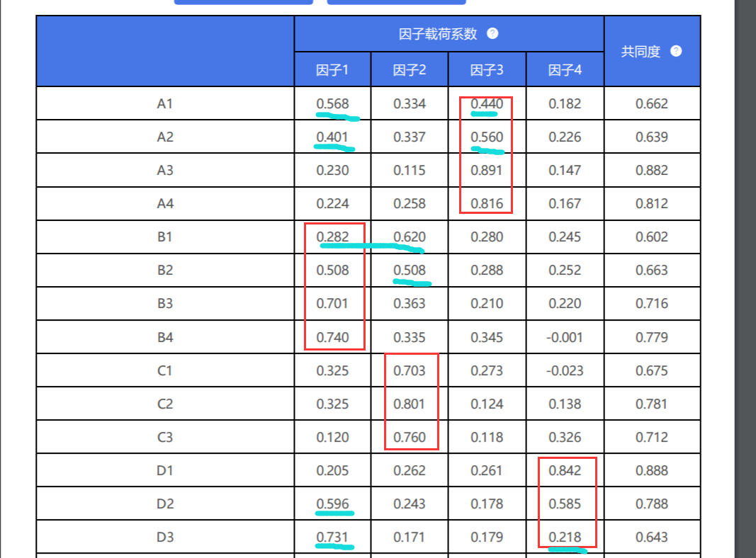Click the 因子载荷系数 header text
Viewport: 756px width, 558px height.
[x=438, y=34]
